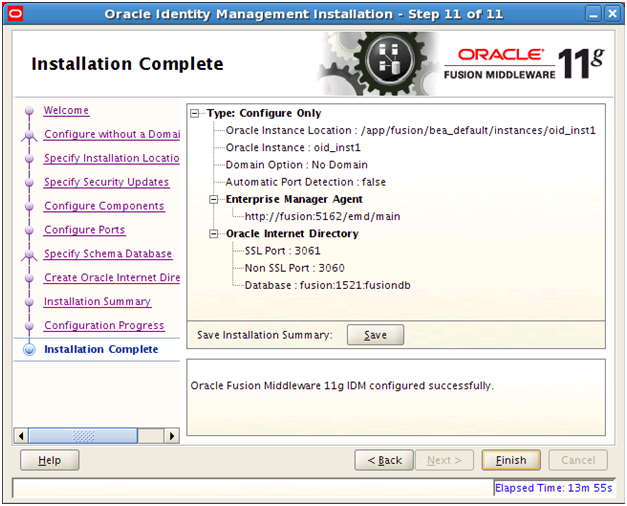This screenshot has height=506, width=627.
Task: Click the step bullet beside Specify Schema Database
Action: (x=29, y=254)
